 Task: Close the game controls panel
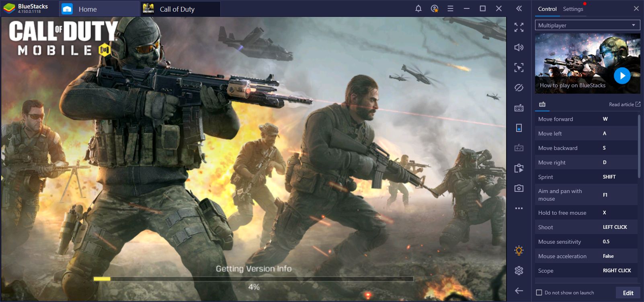(636, 8)
